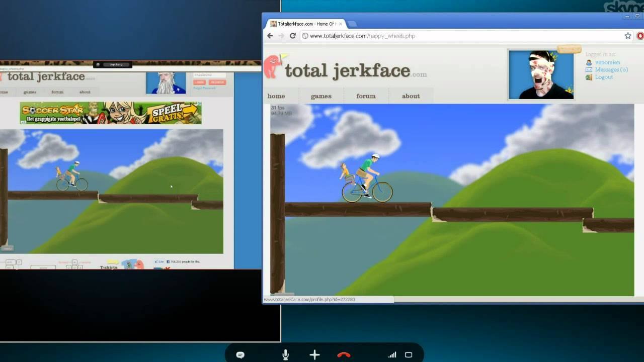The image size is (644, 362).
Task: Click the globe icon in the address bar
Action: 305,36
